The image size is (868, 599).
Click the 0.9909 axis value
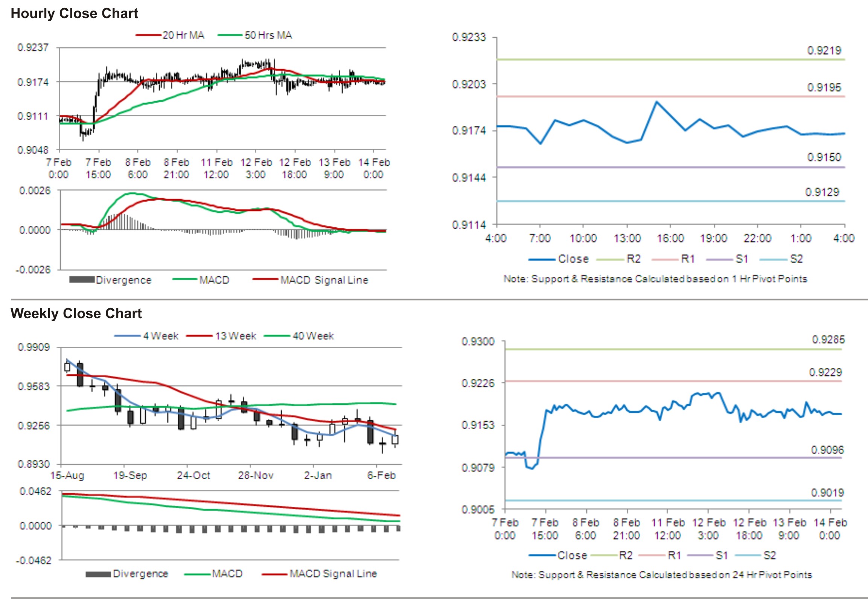point(34,347)
